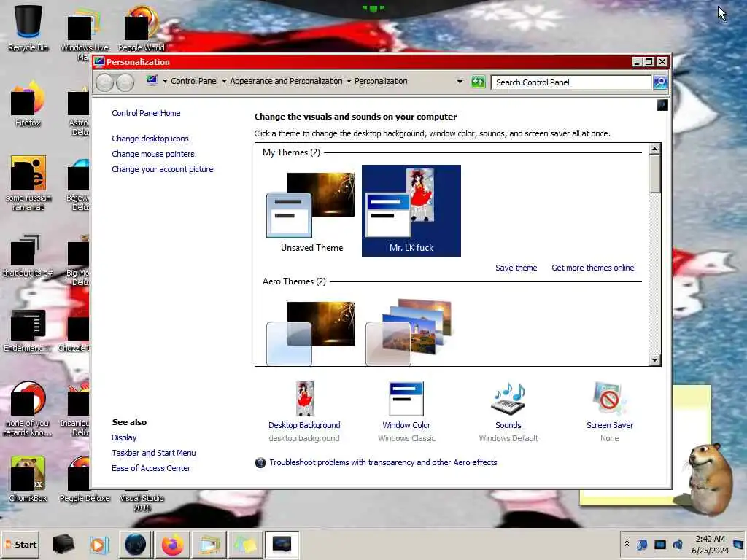Open the 'some russian ran a rat' desktop icon
This screenshot has width=747, height=560.
pyautogui.click(x=28, y=183)
